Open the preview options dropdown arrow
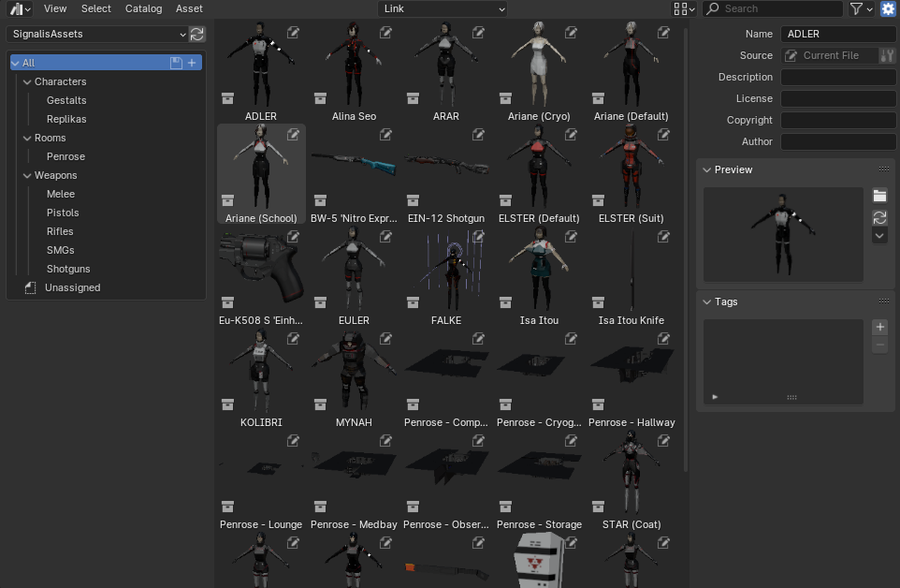This screenshot has height=588, width=900. tap(880, 235)
